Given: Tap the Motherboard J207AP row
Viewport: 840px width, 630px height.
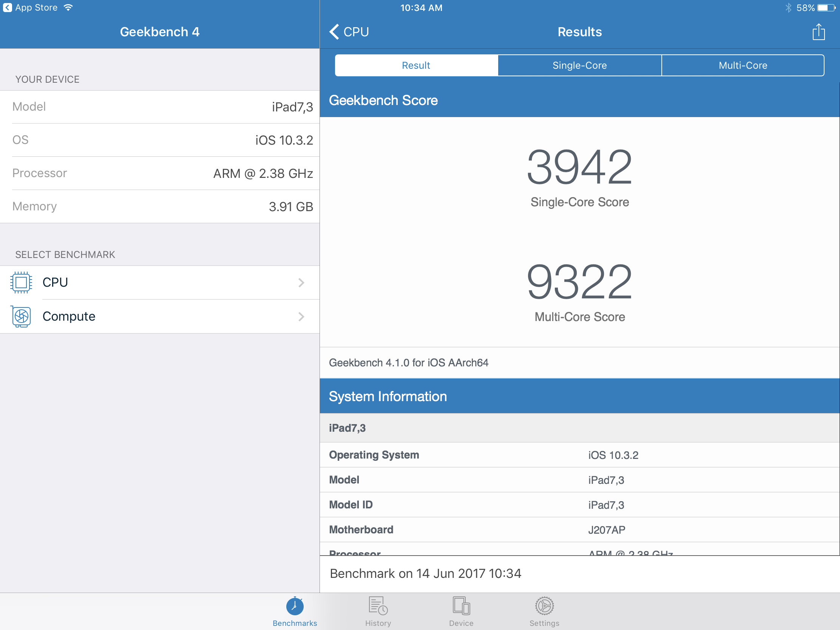Looking at the screenshot, I should pyautogui.click(x=579, y=530).
